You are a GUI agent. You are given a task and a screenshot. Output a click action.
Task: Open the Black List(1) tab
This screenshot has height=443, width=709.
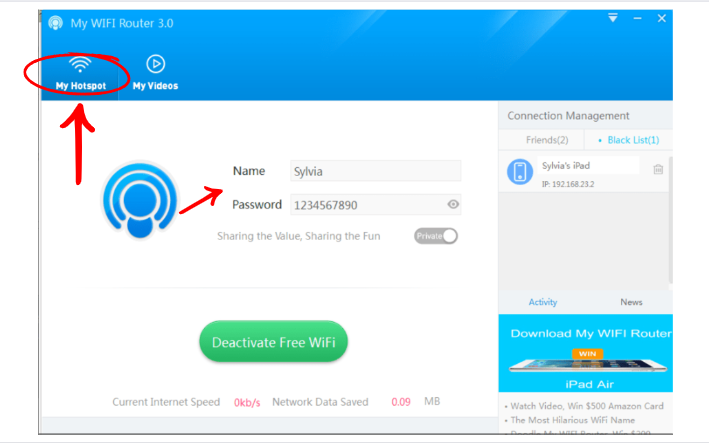(633, 140)
